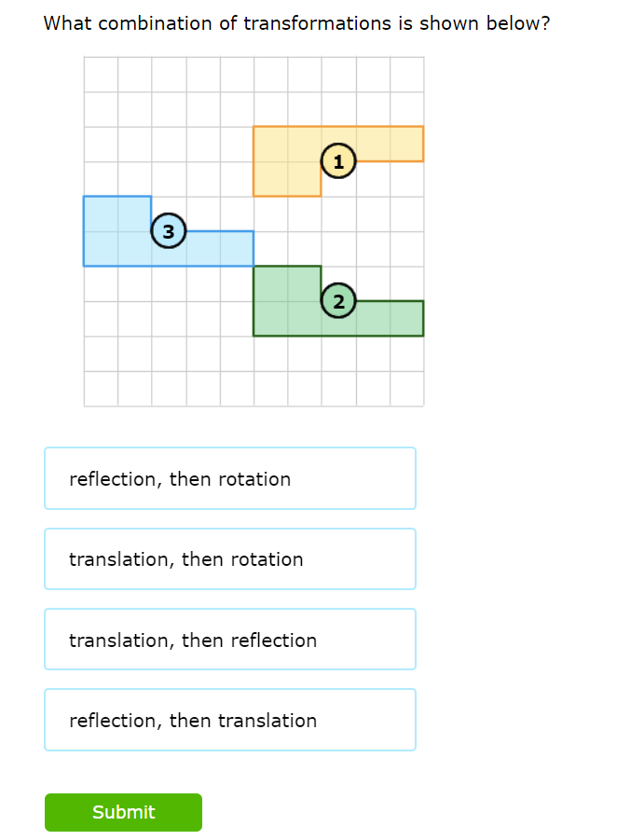
Task: Click the top-right corner grid cell
Action: tap(406, 75)
